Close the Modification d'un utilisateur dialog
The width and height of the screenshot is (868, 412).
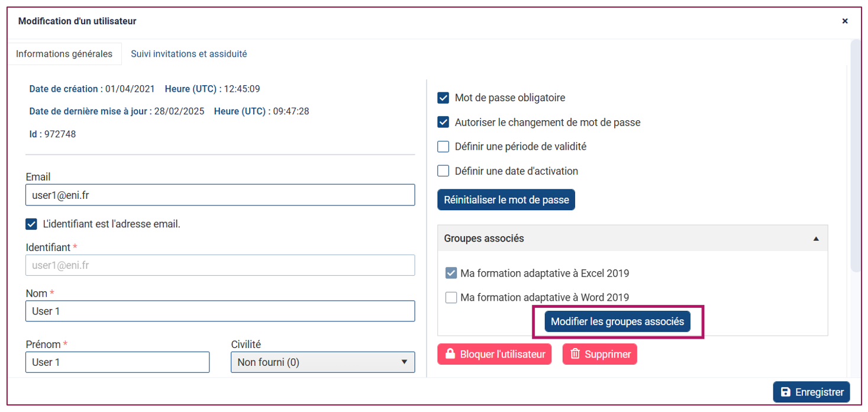(845, 21)
